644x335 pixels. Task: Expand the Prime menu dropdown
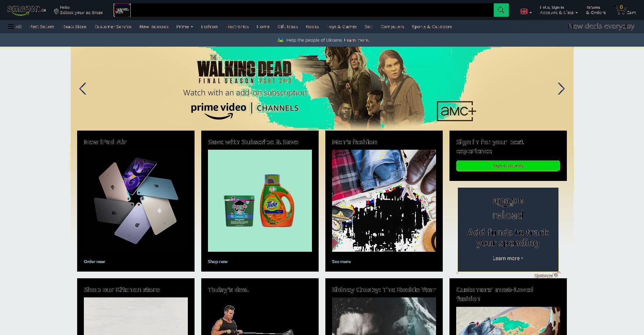point(184,27)
